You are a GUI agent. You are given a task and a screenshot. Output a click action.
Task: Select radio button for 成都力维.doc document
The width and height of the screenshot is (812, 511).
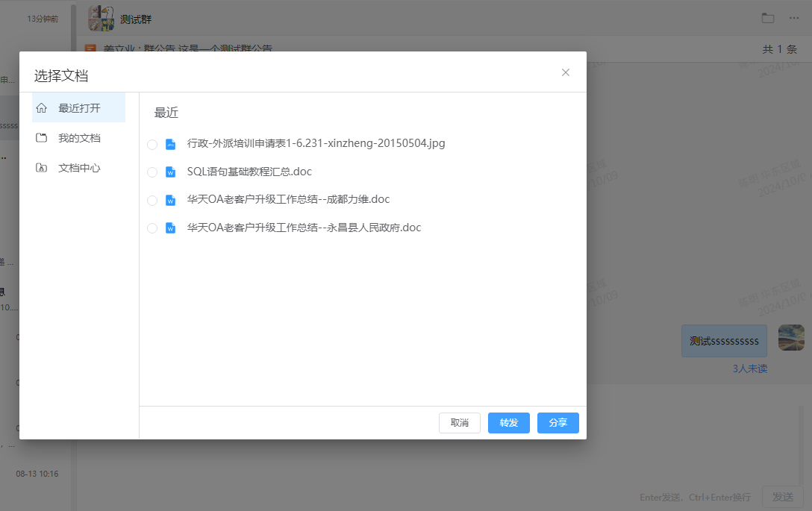pos(152,201)
